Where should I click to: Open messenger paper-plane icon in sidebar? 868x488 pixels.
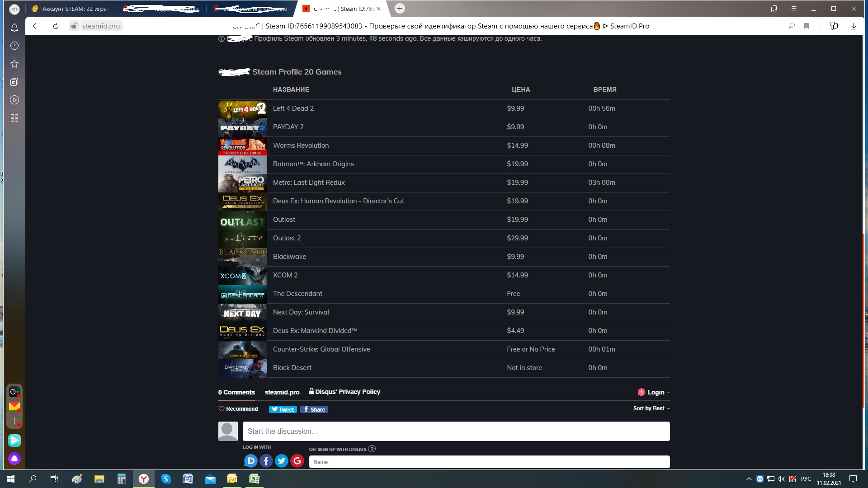click(x=14, y=440)
